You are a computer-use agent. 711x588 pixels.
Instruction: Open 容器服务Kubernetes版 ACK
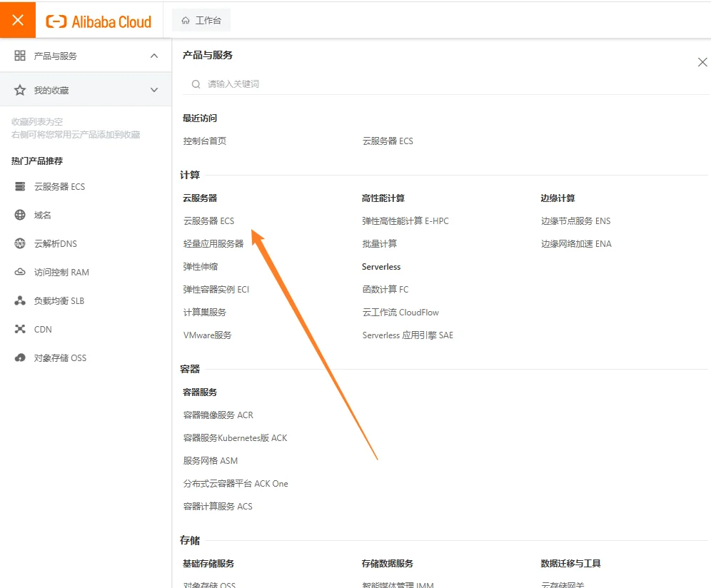pyautogui.click(x=236, y=438)
